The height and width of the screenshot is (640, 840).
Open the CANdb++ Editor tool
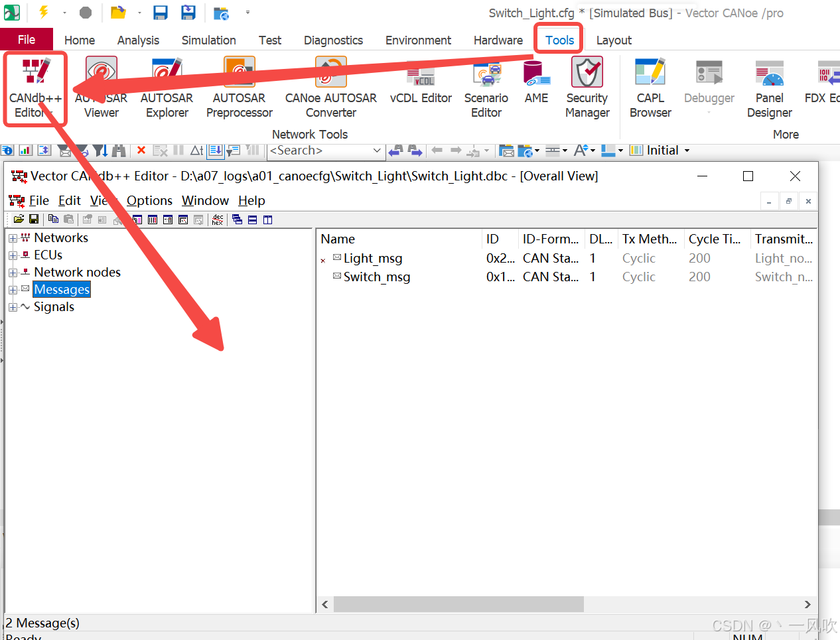pos(35,88)
